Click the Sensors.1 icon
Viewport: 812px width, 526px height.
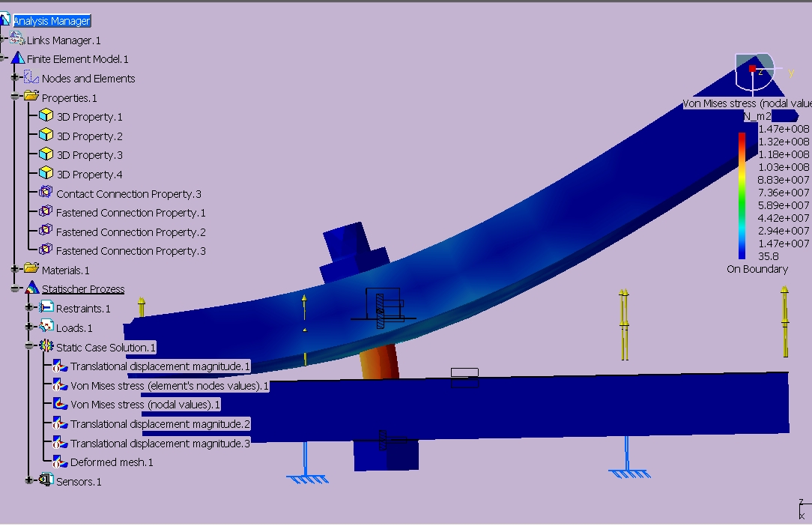(46, 480)
